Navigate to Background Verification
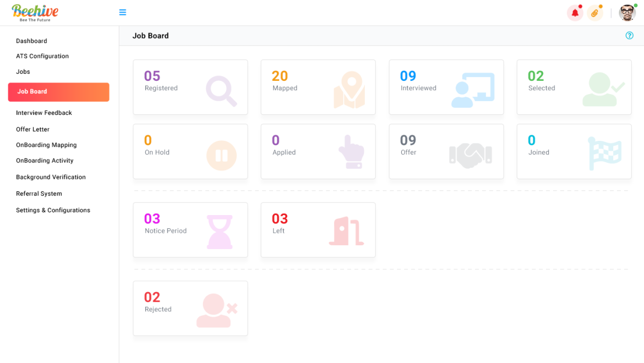This screenshot has height=363, width=644. [x=51, y=177]
